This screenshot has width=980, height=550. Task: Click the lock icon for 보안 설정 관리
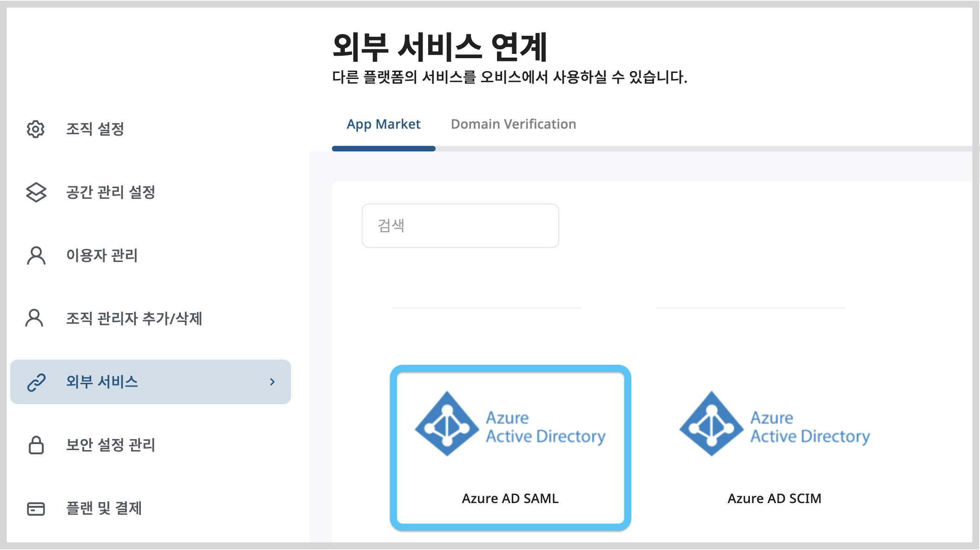point(36,445)
